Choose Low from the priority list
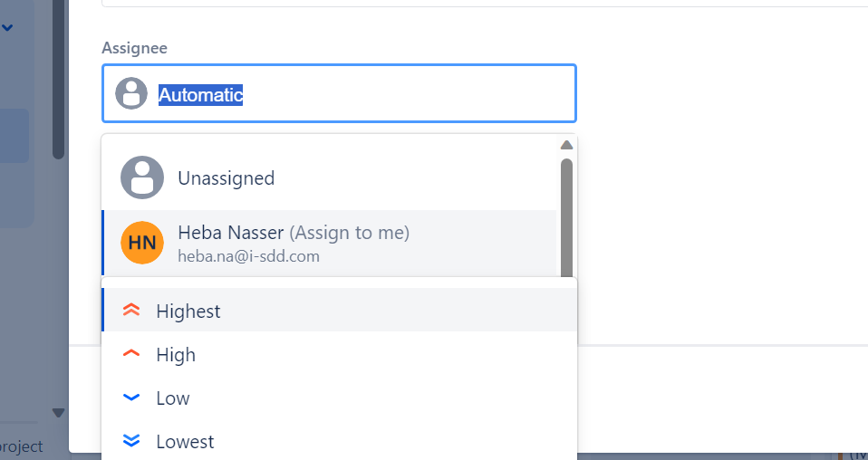Image resolution: width=868 pixels, height=460 pixels. pyautogui.click(x=340, y=398)
